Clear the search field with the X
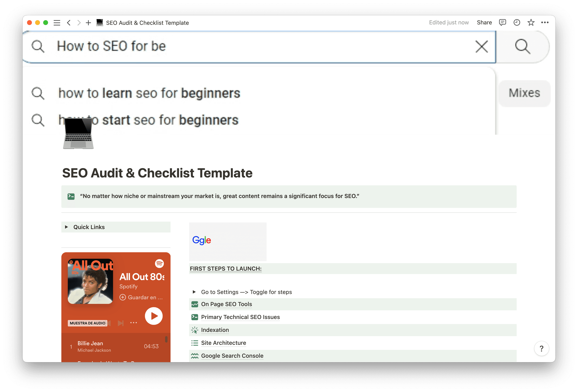578x392 pixels. (481, 47)
